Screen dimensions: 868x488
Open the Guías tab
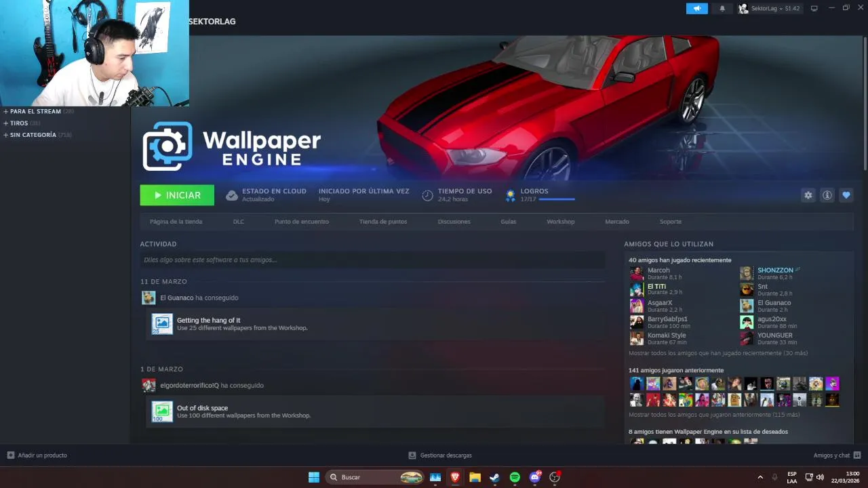click(x=509, y=222)
